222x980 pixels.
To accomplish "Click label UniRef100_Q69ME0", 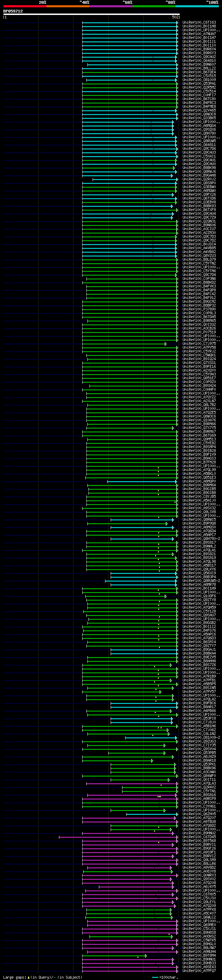I will [x=199, y=925].
